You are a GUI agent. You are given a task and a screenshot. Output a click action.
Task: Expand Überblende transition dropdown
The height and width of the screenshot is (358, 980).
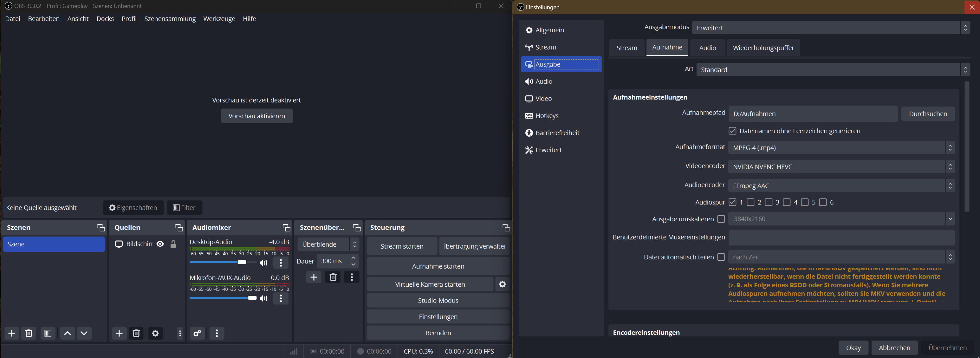(x=328, y=244)
